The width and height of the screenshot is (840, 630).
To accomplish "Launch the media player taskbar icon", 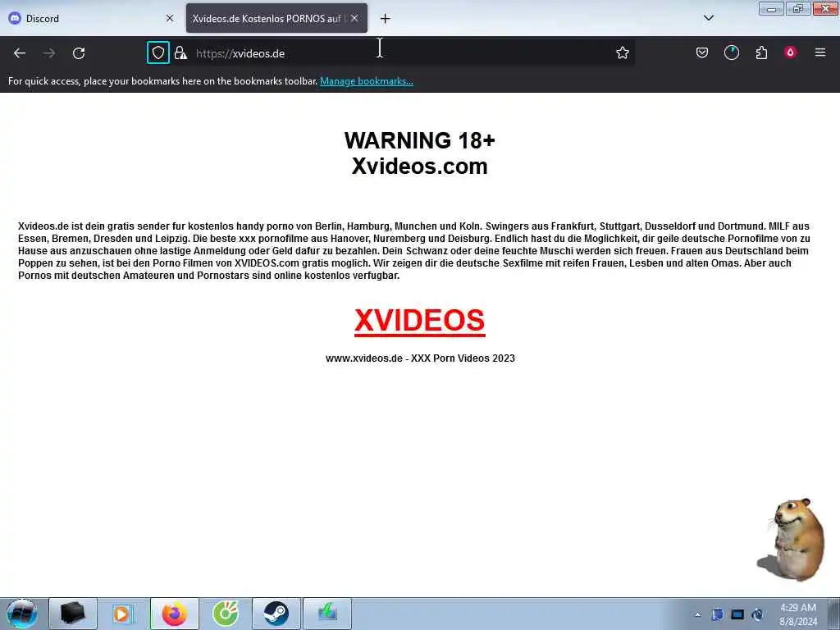I will coord(123,614).
